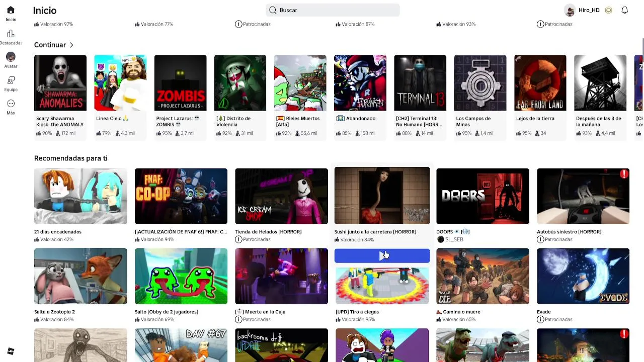644x362 pixels.
Task: Open Rieles Muertos [Alfa] thumbnail
Action: coord(300,83)
